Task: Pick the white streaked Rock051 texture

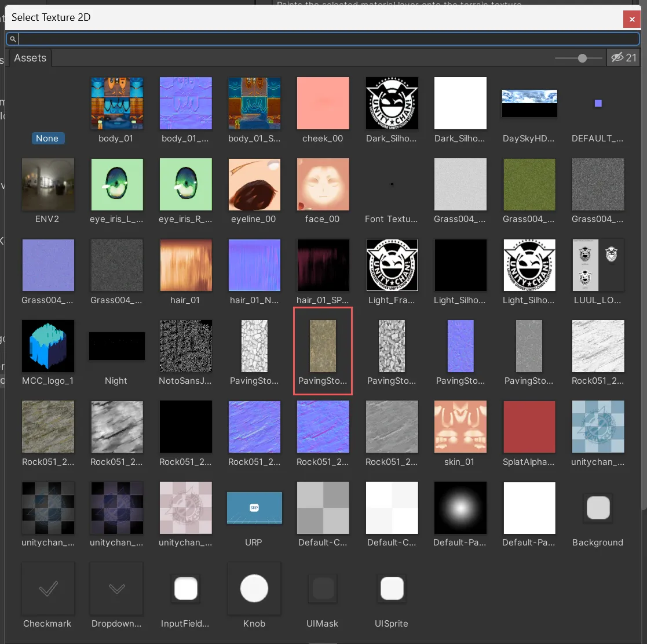Action: 598,346
